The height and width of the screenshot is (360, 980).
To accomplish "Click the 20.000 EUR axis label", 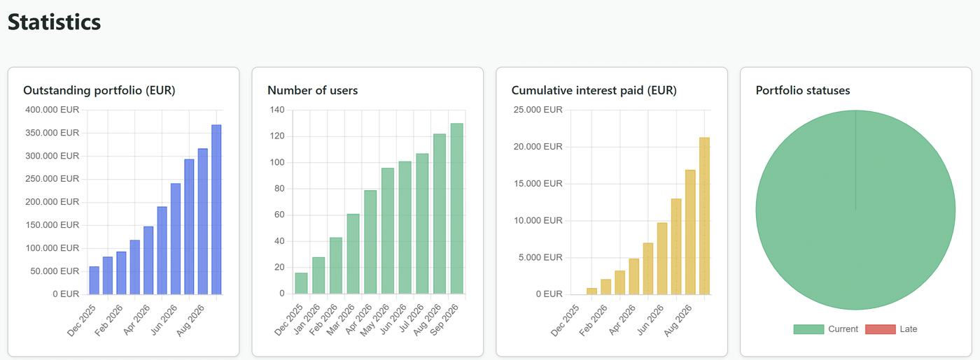I will coord(538,147).
